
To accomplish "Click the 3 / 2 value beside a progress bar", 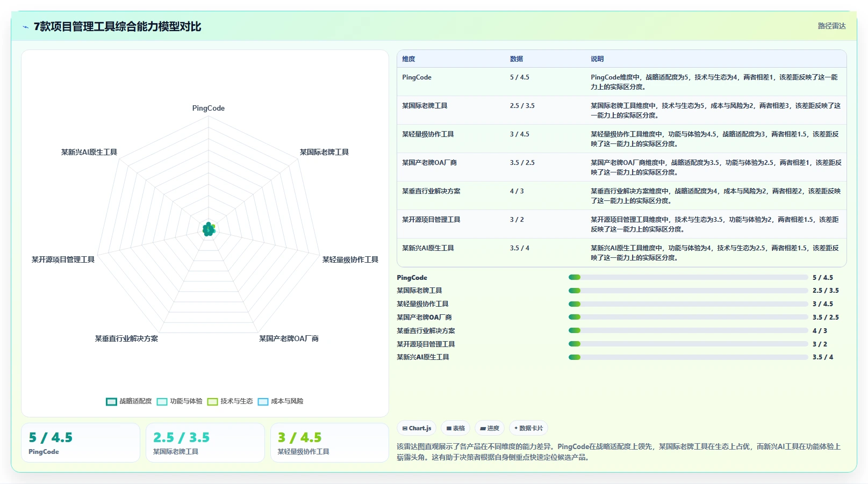I will pyautogui.click(x=820, y=344).
